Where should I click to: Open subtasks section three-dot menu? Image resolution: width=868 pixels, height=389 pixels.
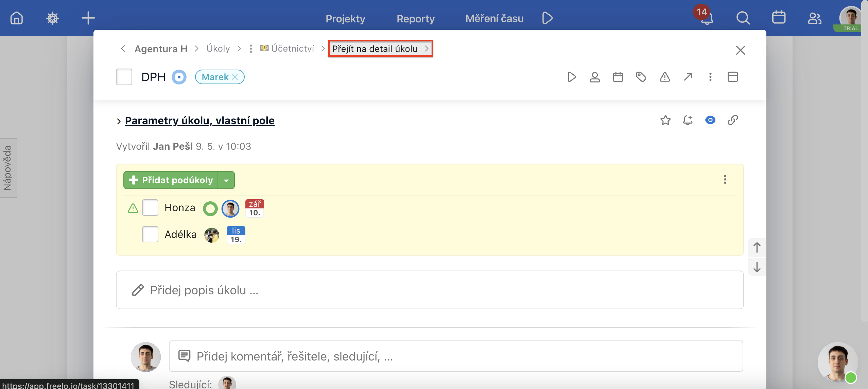point(725,180)
